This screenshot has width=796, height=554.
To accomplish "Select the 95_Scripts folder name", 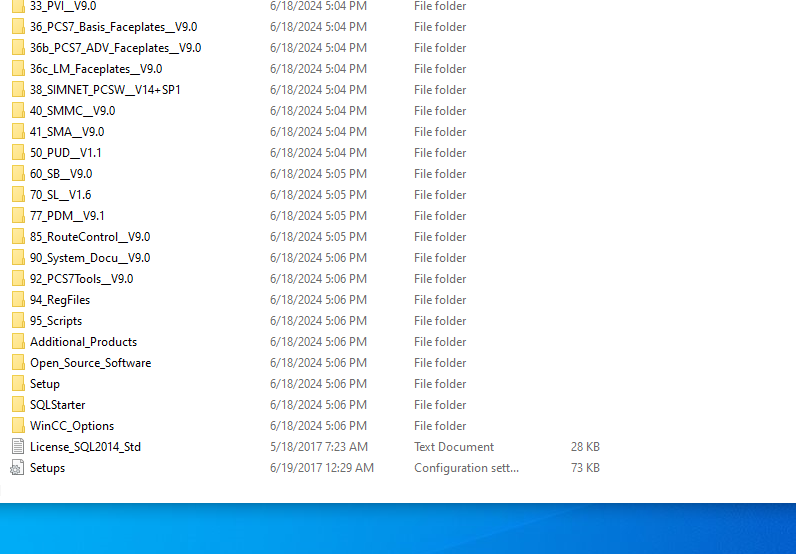I will pos(56,320).
